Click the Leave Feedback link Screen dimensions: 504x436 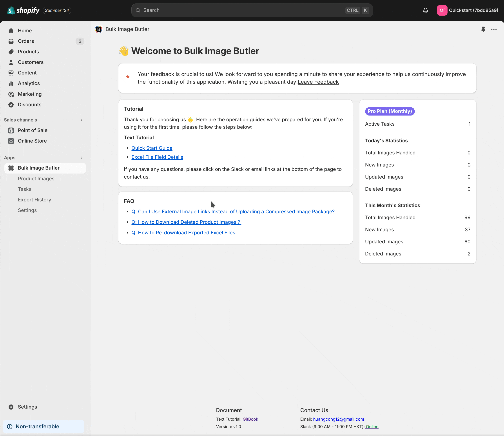(318, 82)
